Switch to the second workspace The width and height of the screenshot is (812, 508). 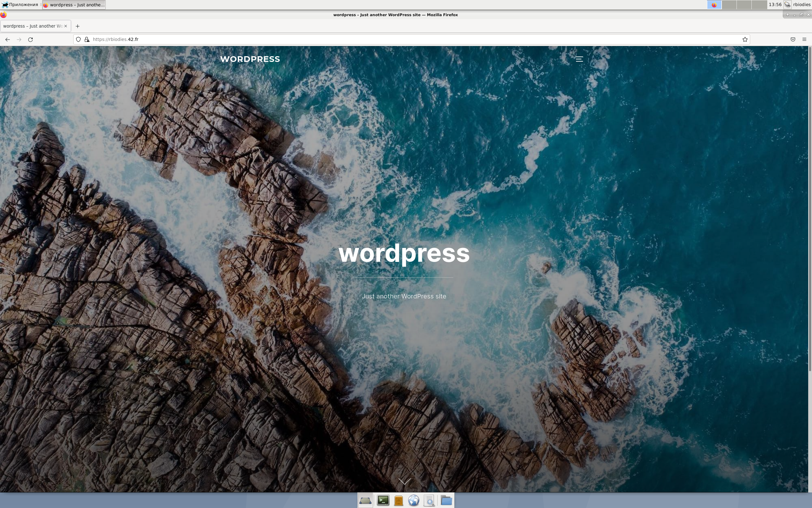729,5
